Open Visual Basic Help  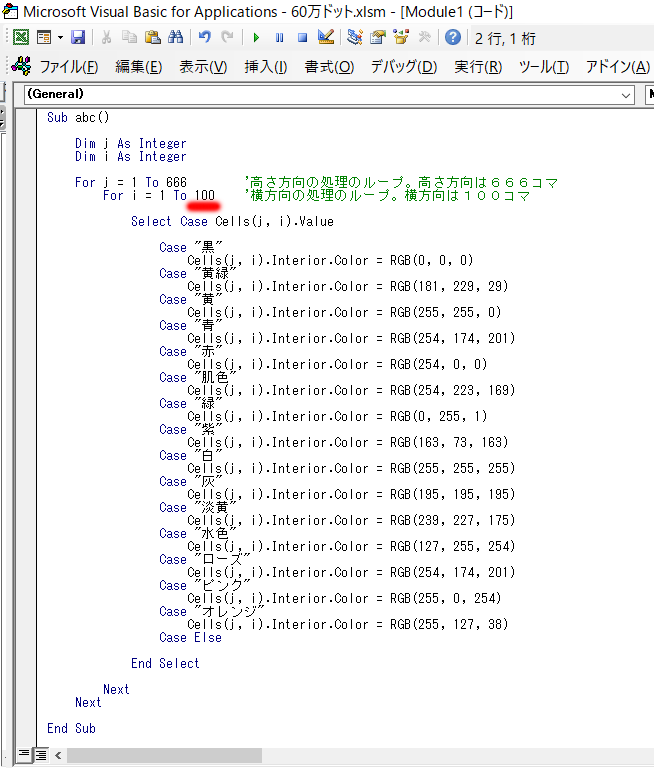[x=453, y=37]
